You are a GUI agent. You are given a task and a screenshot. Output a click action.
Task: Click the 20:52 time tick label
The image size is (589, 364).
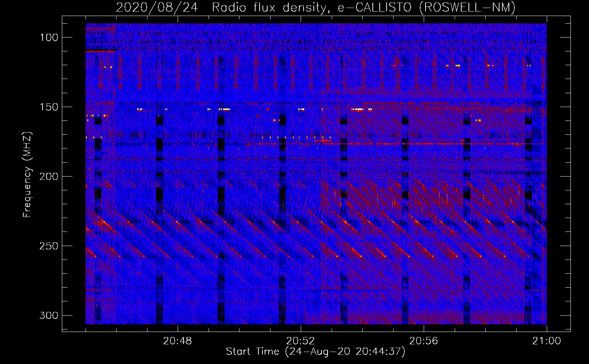pyautogui.click(x=301, y=341)
